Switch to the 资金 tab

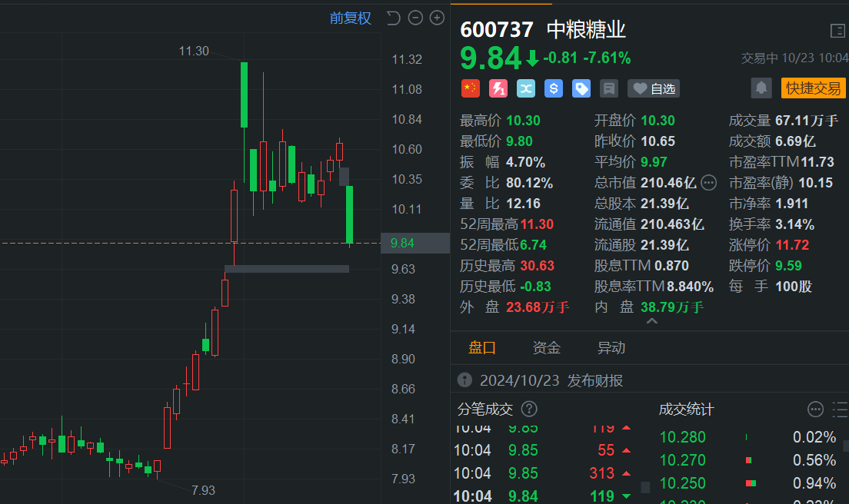click(x=546, y=348)
